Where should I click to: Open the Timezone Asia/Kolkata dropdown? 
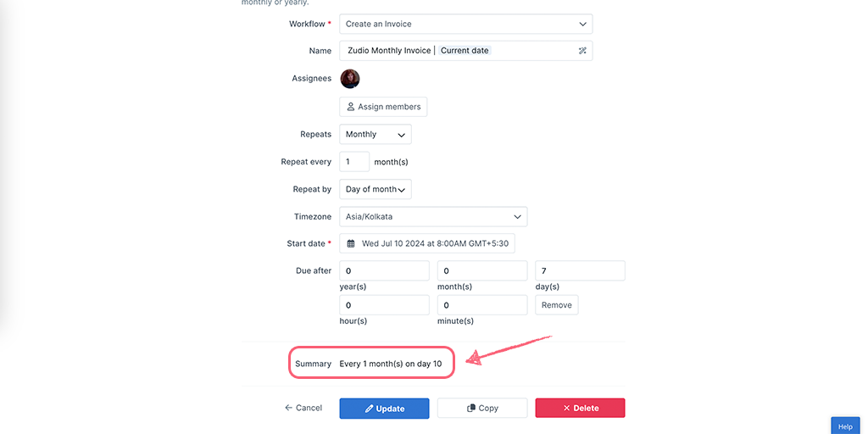(433, 216)
